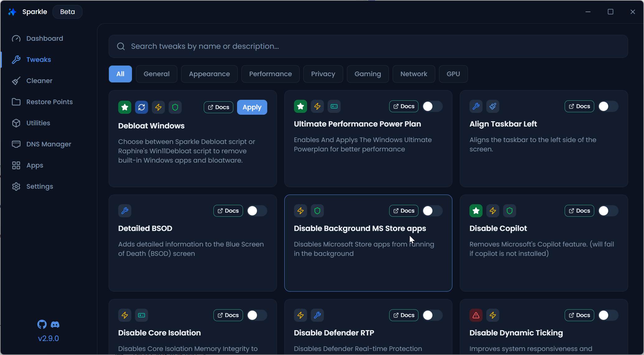644x355 pixels.
Task: Click the green star icon on Debloat Windows
Action: (125, 107)
